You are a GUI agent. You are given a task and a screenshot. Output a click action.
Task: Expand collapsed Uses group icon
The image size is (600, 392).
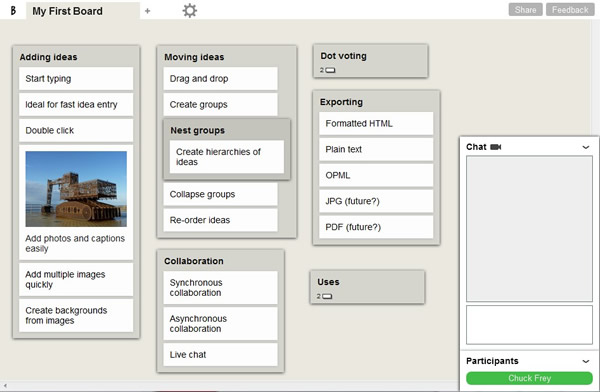(327, 296)
